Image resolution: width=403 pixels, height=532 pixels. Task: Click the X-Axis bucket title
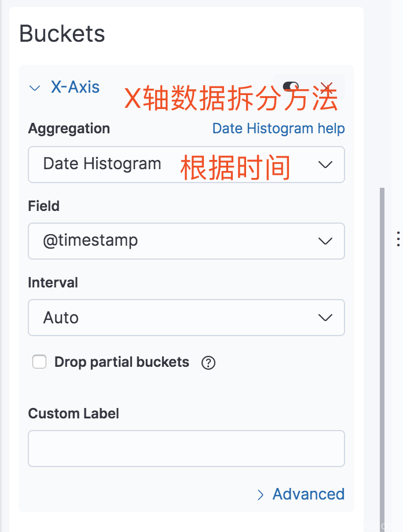click(75, 87)
